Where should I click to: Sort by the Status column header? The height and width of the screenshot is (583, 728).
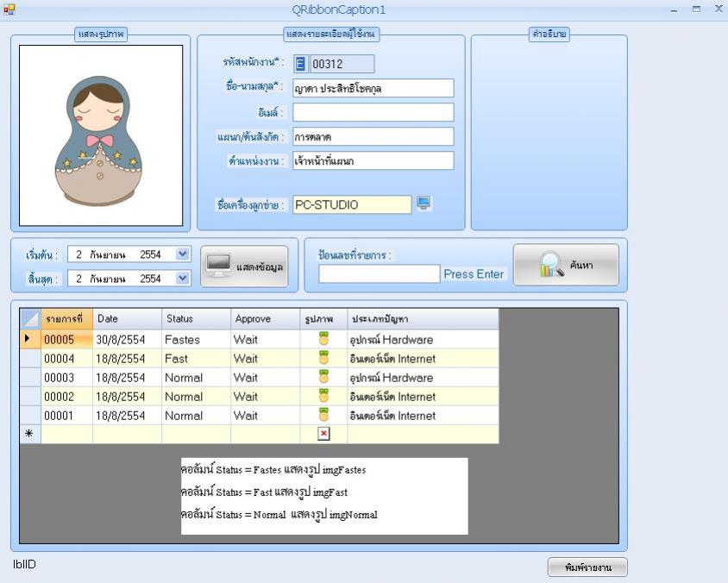(196, 319)
